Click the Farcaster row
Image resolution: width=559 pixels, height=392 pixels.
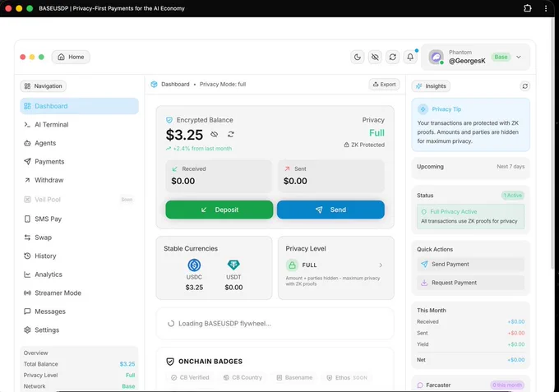coord(470,385)
